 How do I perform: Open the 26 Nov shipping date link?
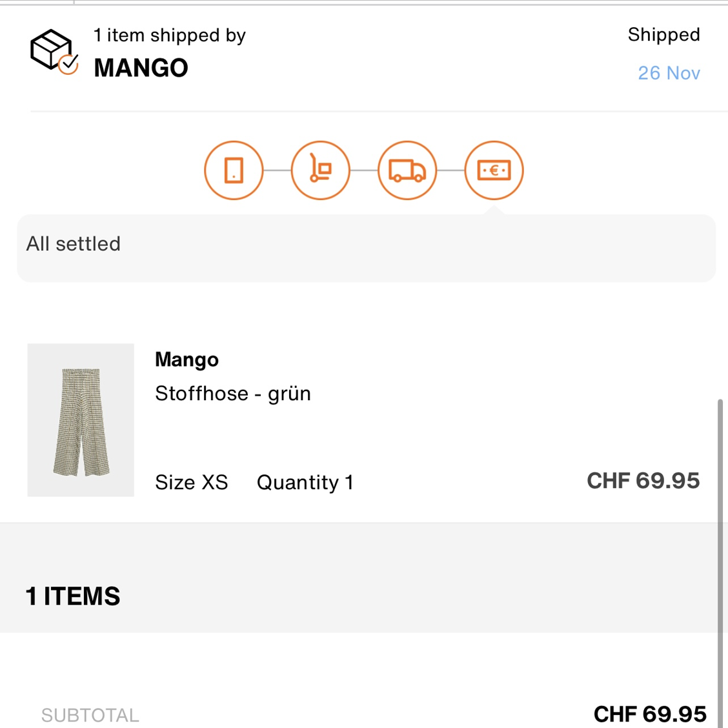coord(669,73)
